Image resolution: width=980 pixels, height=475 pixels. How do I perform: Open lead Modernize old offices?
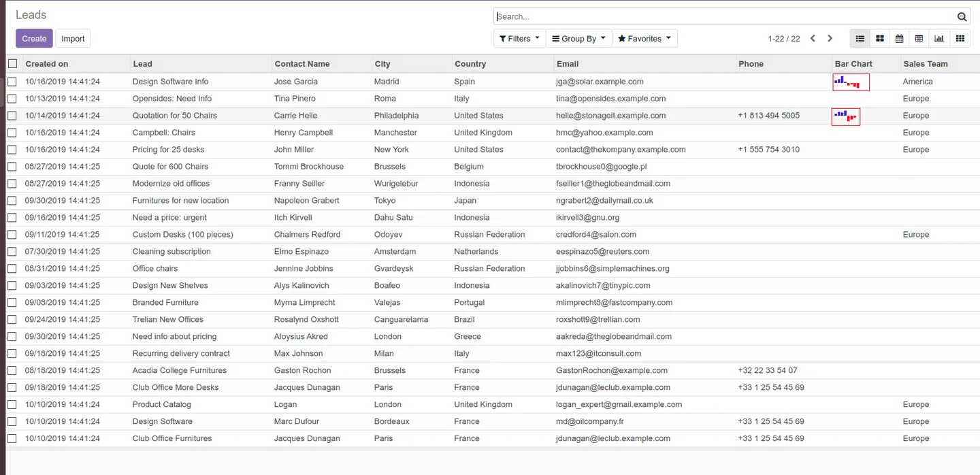(171, 184)
